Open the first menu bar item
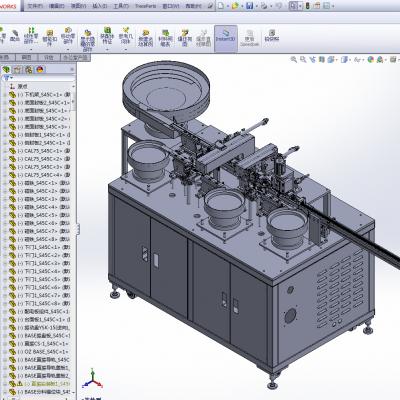The height and width of the screenshot is (400, 400). (35, 6)
